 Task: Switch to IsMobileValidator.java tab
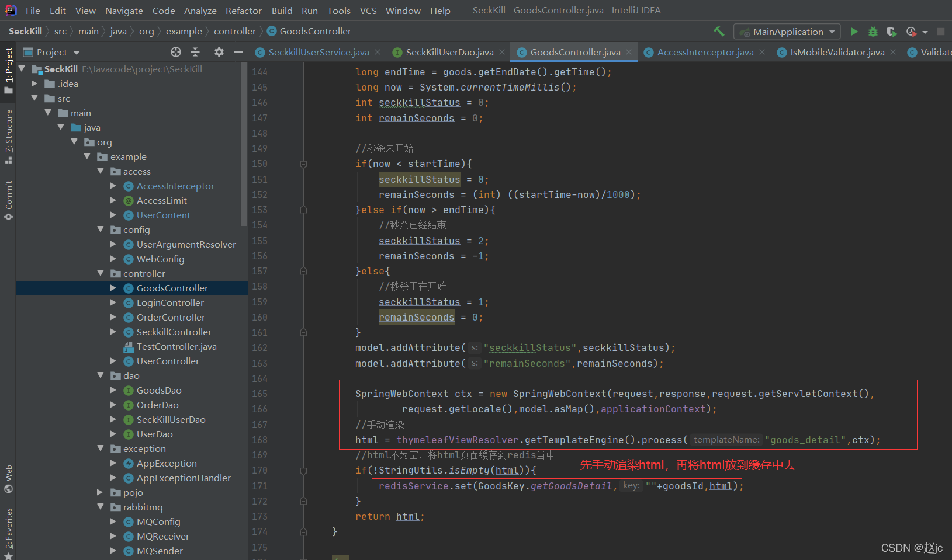[837, 52]
